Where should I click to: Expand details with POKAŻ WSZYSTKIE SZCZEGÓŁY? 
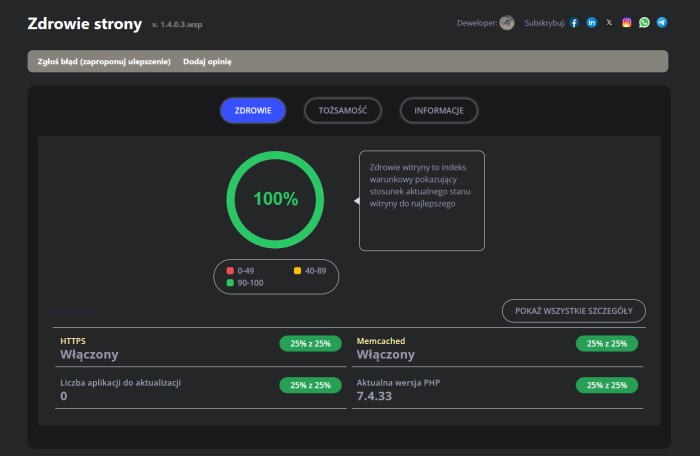[573, 311]
